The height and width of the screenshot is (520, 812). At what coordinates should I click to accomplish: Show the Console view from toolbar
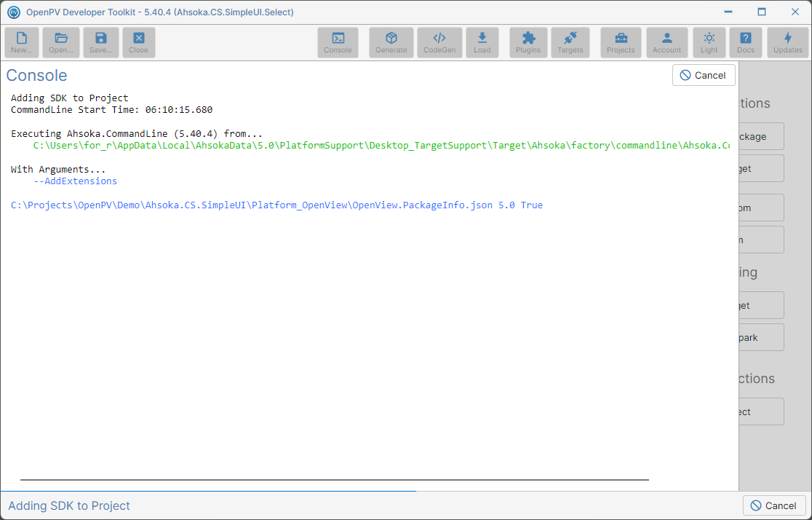[x=338, y=42]
